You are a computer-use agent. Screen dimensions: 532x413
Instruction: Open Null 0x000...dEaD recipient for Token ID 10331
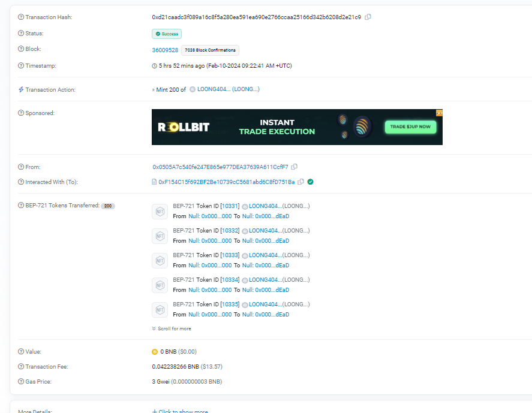tap(266, 216)
